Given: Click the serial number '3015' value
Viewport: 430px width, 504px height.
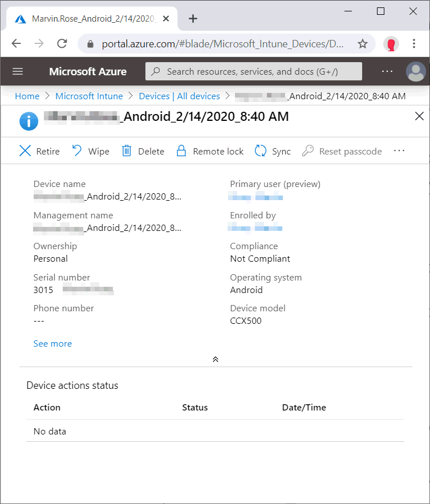Looking at the screenshot, I should [x=43, y=290].
